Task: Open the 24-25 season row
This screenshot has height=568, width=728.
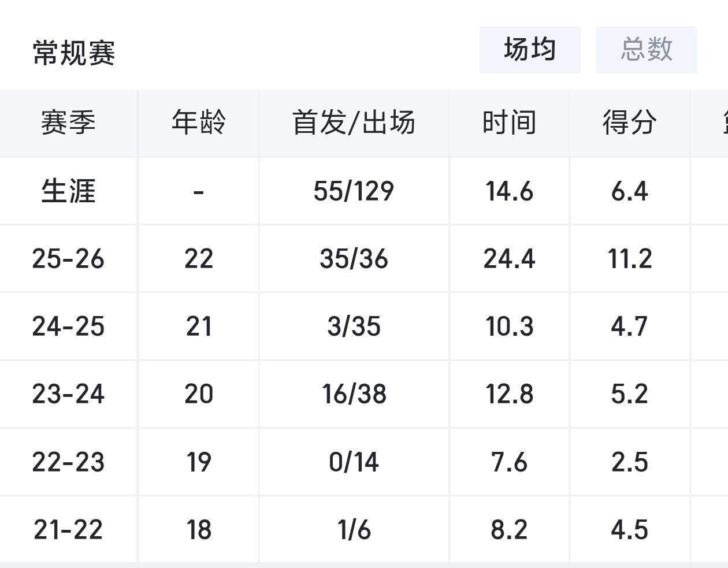Action: tap(364, 326)
